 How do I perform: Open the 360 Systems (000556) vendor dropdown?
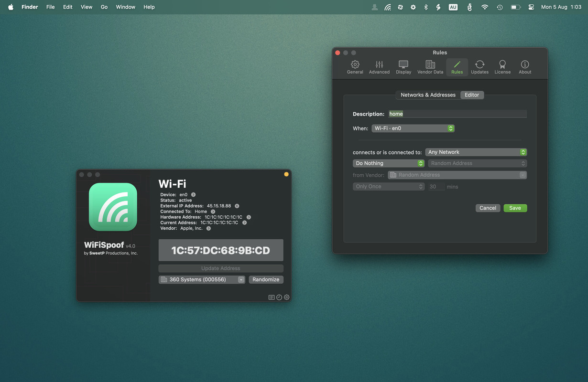(x=202, y=280)
